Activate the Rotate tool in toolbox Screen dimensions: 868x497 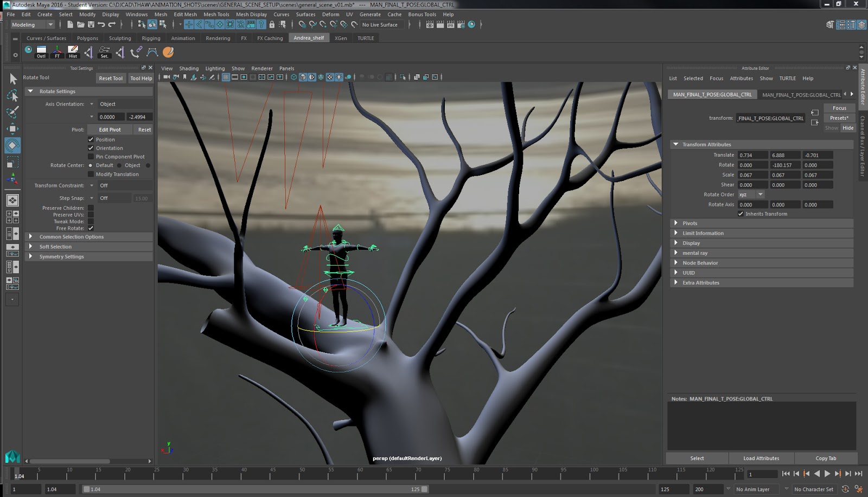[x=12, y=145]
